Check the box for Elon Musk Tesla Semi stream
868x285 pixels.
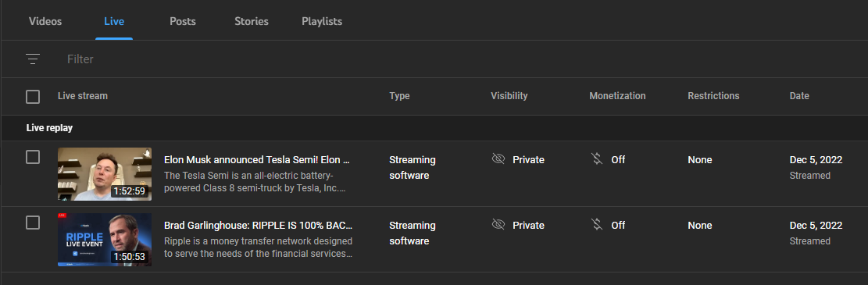(33, 157)
